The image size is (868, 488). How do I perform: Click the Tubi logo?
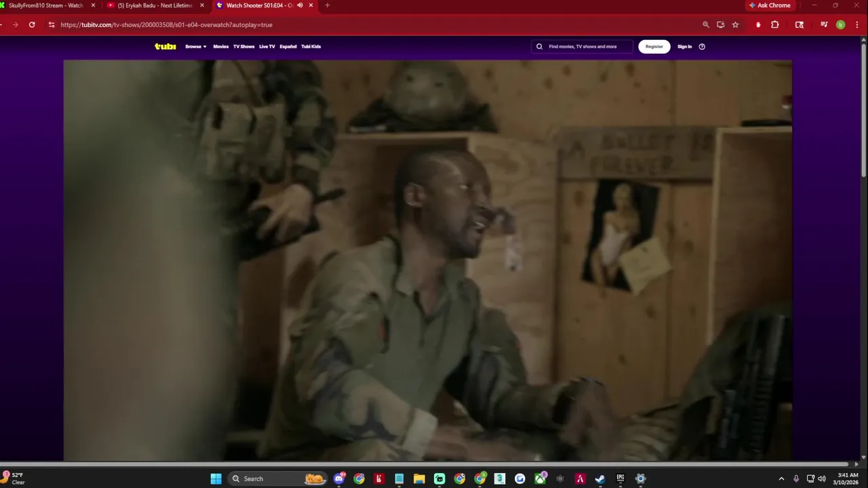pyautogui.click(x=165, y=47)
